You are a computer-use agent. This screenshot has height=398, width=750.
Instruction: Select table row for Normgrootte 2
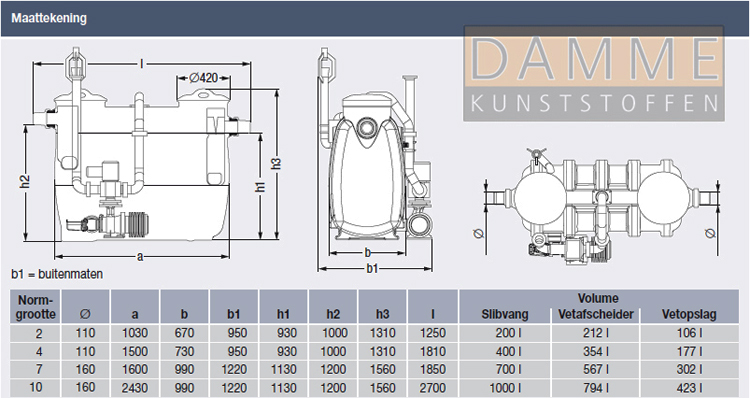[374, 333]
